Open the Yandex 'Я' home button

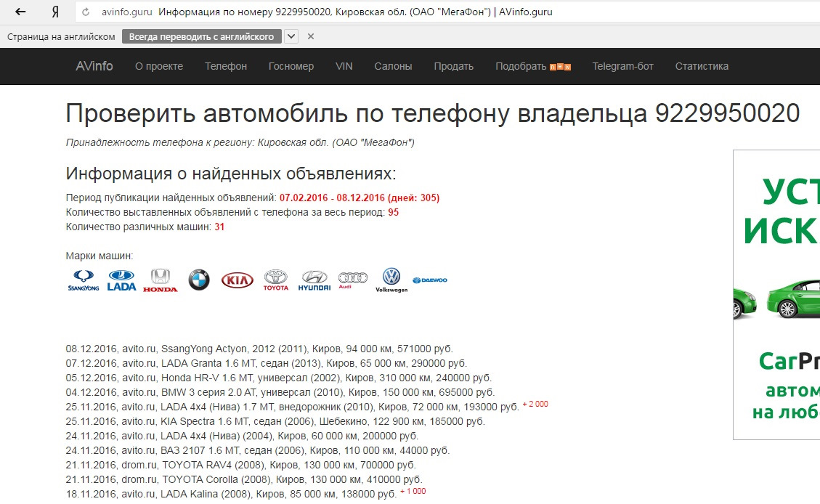coord(55,12)
